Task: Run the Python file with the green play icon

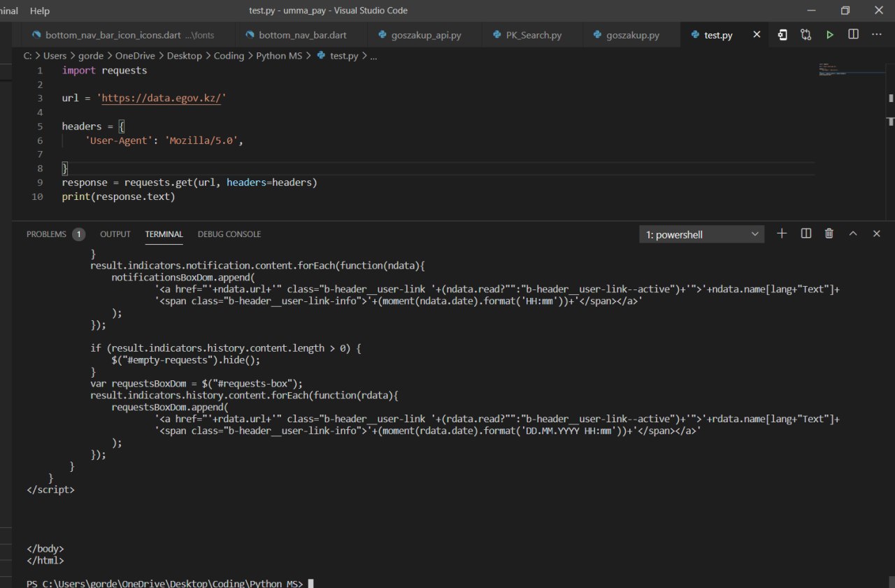Action: pos(829,34)
